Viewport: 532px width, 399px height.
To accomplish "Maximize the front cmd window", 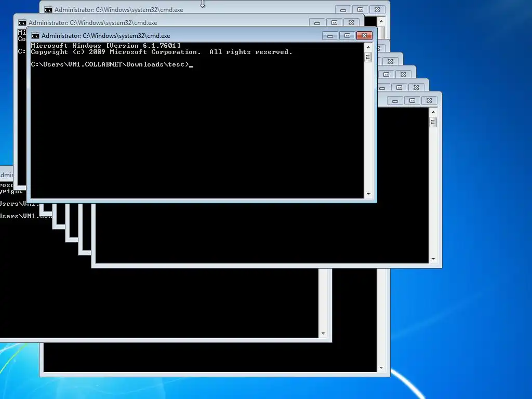I will [347, 36].
